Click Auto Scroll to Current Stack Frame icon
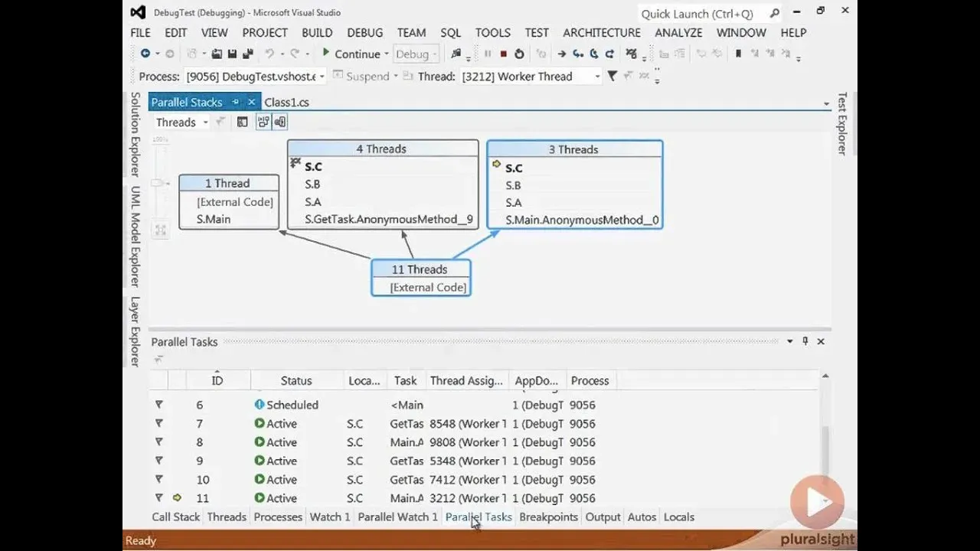Viewport: 980px width, 551px height. point(263,122)
